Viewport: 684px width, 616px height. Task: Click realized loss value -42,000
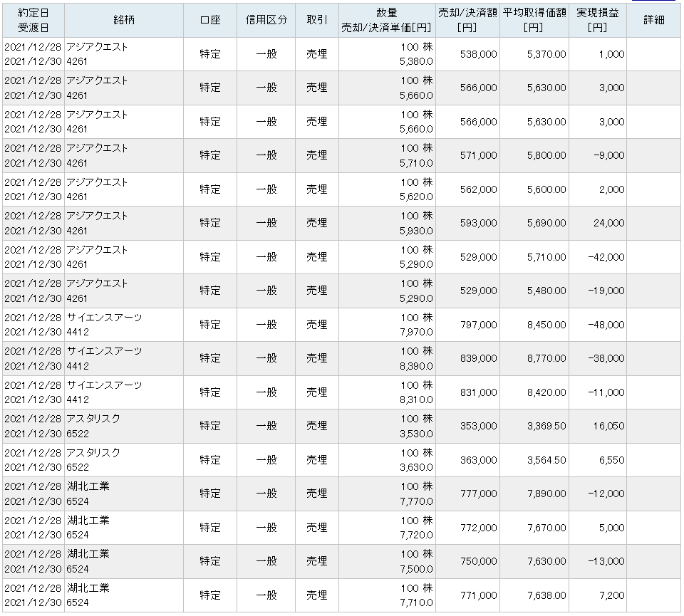(606, 257)
